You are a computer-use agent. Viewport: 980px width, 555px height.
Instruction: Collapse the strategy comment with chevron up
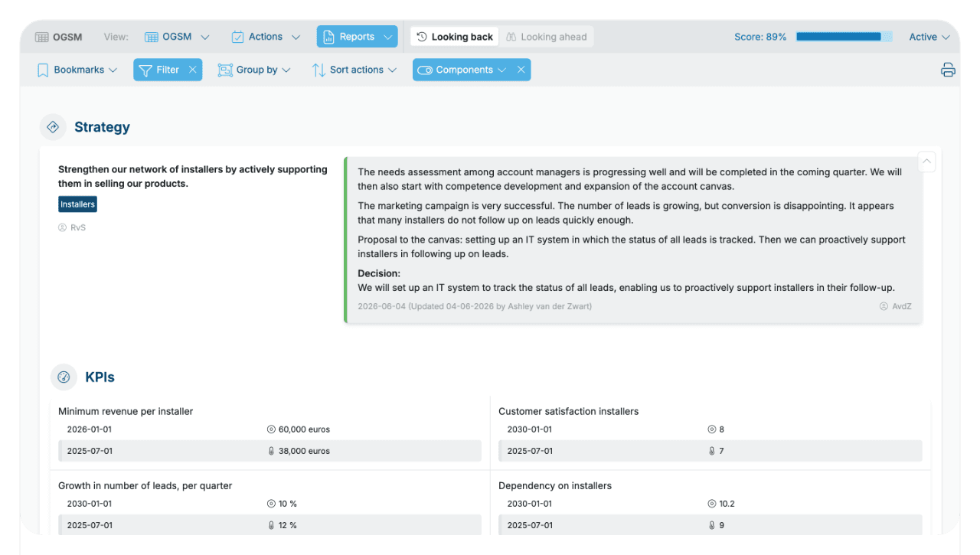click(x=926, y=162)
